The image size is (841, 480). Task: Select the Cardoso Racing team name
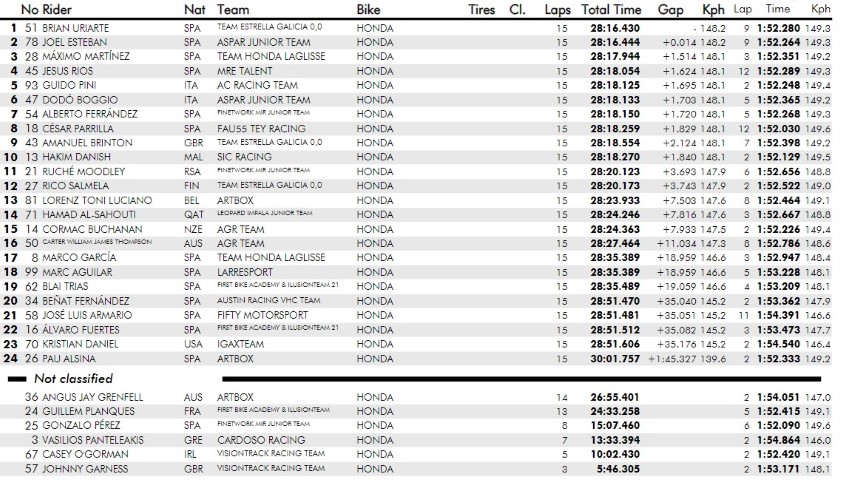coord(260,439)
